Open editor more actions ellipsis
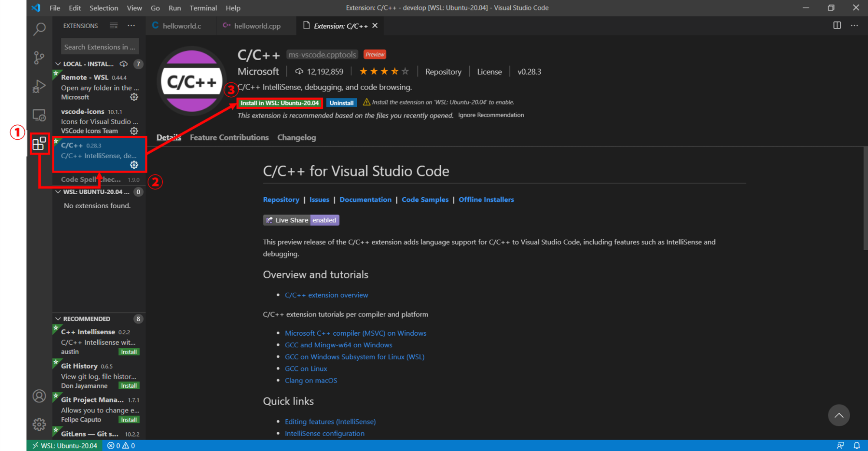This screenshot has width=868, height=451. [855, 26]
